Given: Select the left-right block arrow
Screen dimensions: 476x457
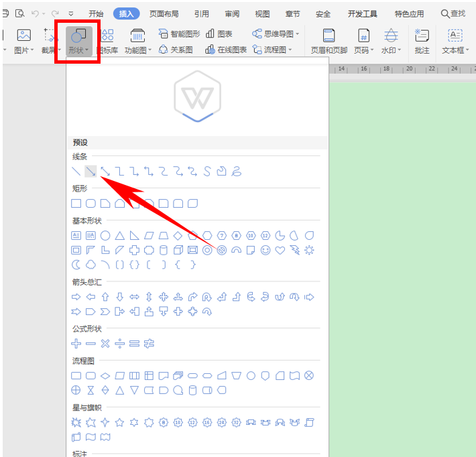Looking at the screenshot, I should (x=134, y=297).
